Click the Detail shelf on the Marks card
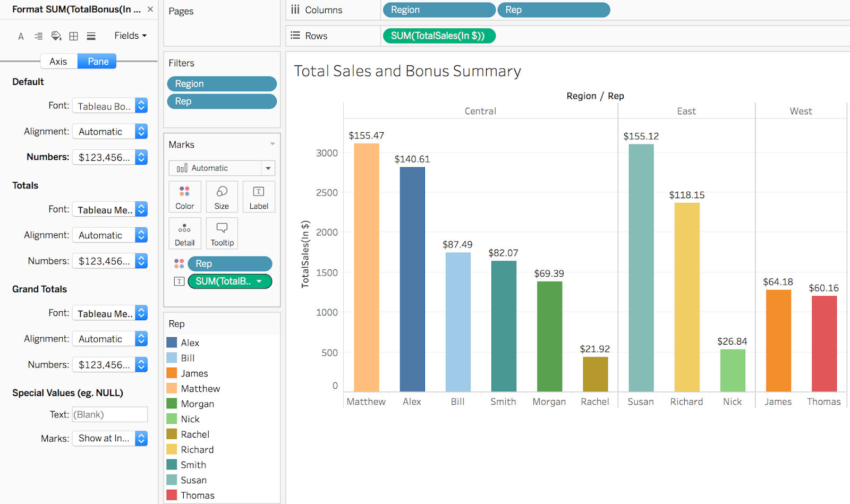850x504 pixels. 184,233
